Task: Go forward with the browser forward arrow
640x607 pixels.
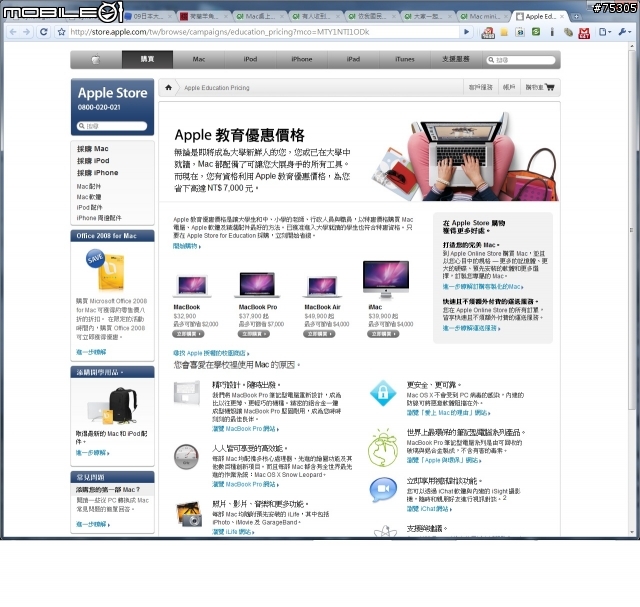Action: (x=27, y=32)
